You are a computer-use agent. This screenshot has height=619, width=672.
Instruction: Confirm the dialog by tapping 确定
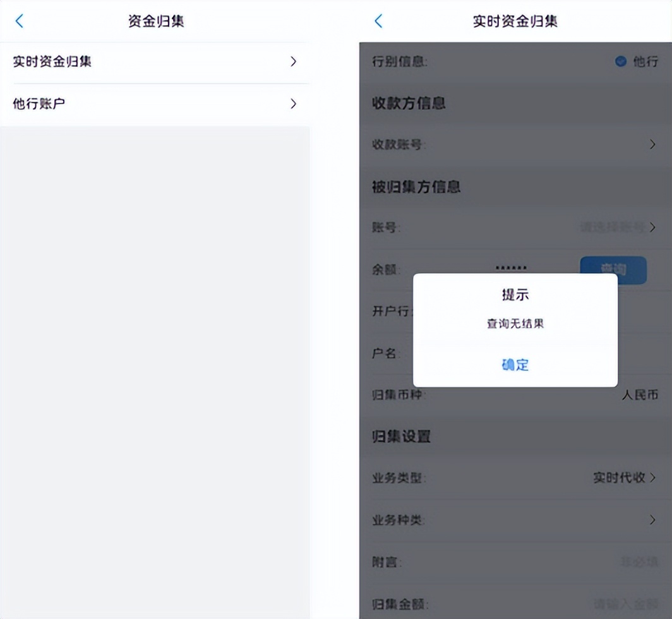click(515, 365)
